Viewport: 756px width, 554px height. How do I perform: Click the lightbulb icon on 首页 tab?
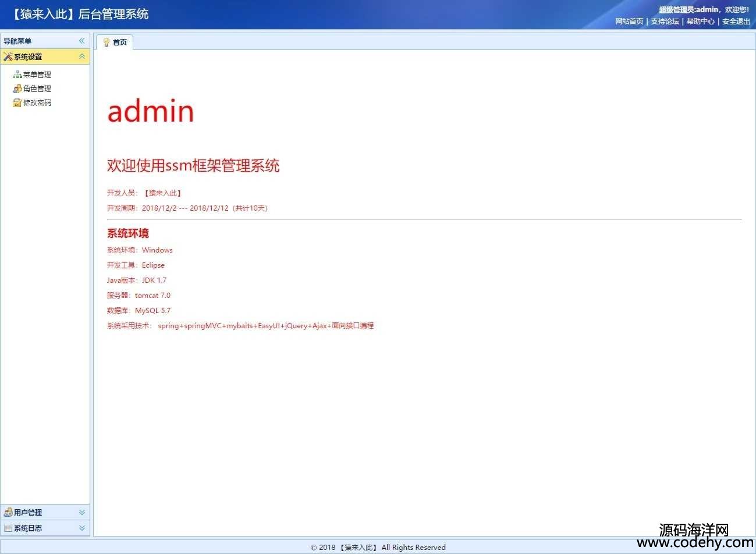[x=107, y=42]
